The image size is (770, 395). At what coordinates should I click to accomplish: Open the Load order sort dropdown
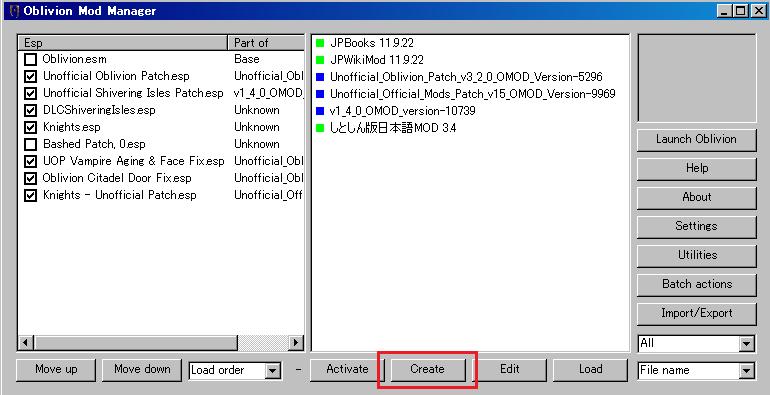pyautogui.click(x=272, y=370)
